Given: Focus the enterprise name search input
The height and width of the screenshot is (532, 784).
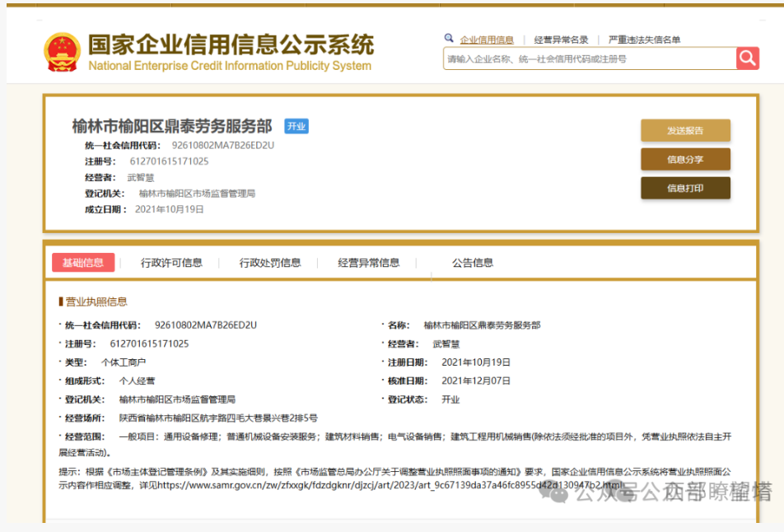Looking at the screenshot, I should [x=589, y=59].
